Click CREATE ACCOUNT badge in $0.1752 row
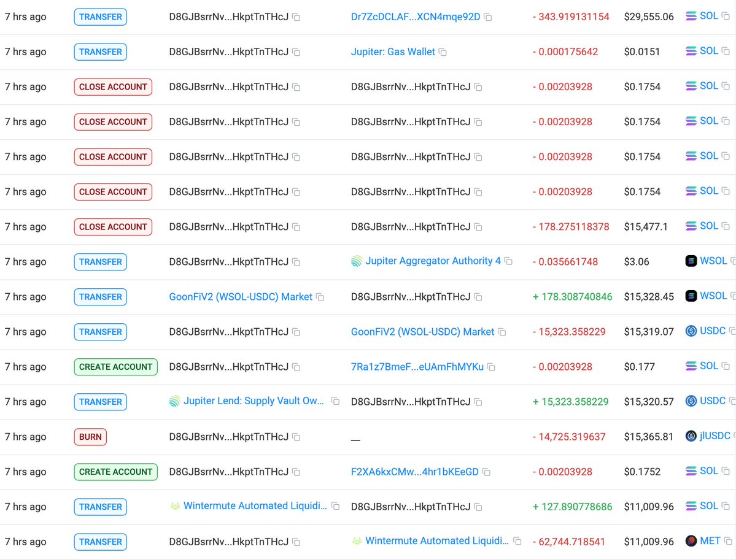This screenshot has height=560, width=736. pyautogui.click(x=115, y=472)
